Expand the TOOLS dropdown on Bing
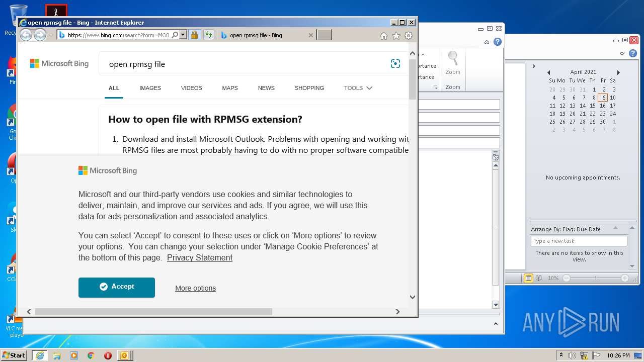The image size is (644, 362). [x=358, y=88]
